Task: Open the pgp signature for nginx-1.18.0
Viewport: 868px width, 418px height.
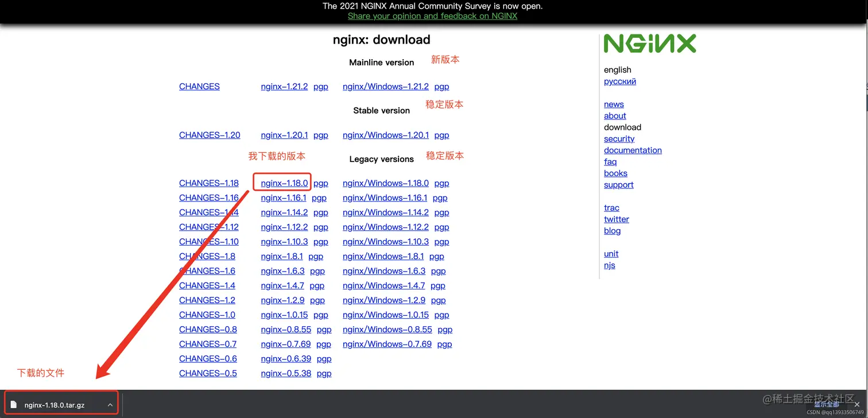Action: tap(321, 184)
